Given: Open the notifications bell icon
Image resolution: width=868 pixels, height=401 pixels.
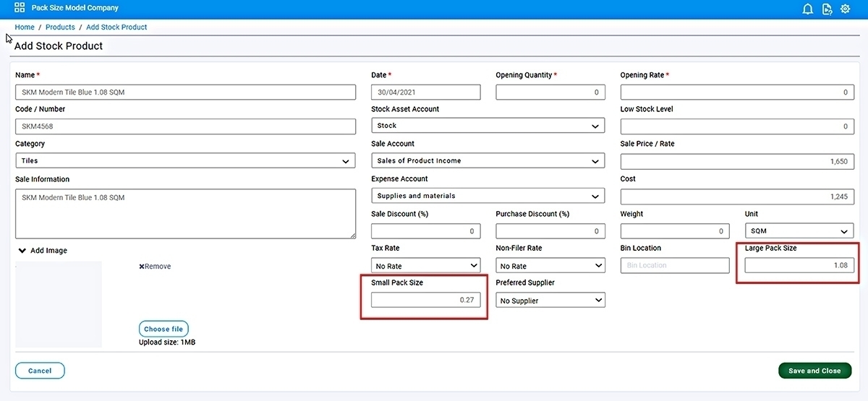Looking at the screenshot, I should tap(808, 9).
